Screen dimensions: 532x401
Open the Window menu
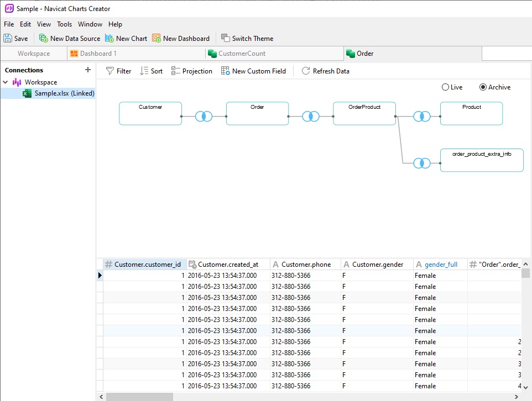[90, 24]
